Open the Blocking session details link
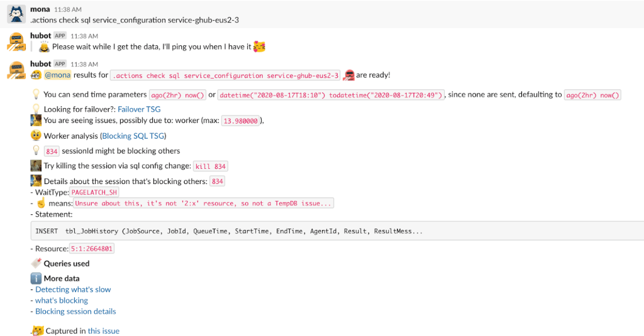The image size is (644, 336). pyautogui.click(x=75, y=312)
